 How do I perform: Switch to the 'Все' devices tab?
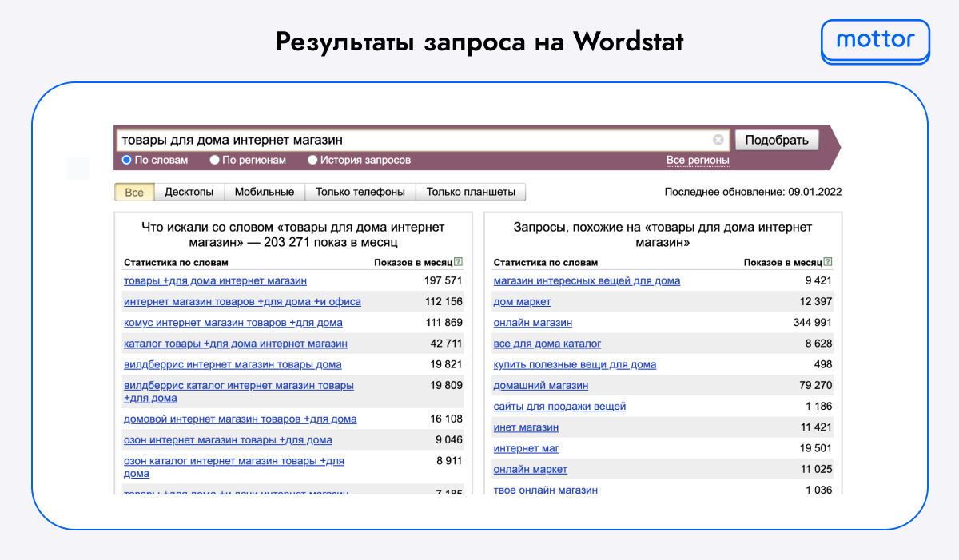(x=134, y=193)
